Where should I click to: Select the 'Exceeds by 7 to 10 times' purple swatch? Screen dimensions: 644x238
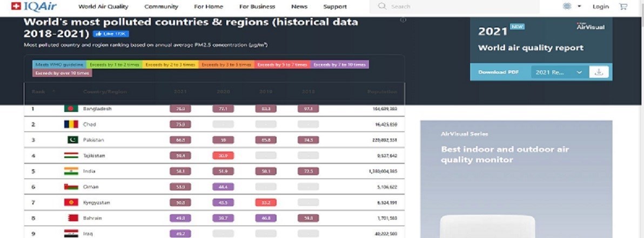[340, 64]
